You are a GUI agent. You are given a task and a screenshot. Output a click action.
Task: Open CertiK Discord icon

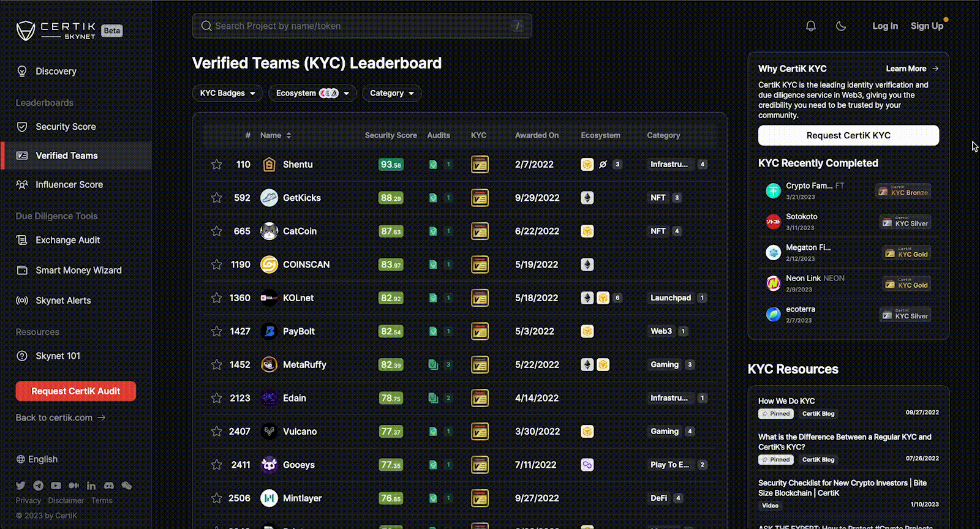[109, 486]
